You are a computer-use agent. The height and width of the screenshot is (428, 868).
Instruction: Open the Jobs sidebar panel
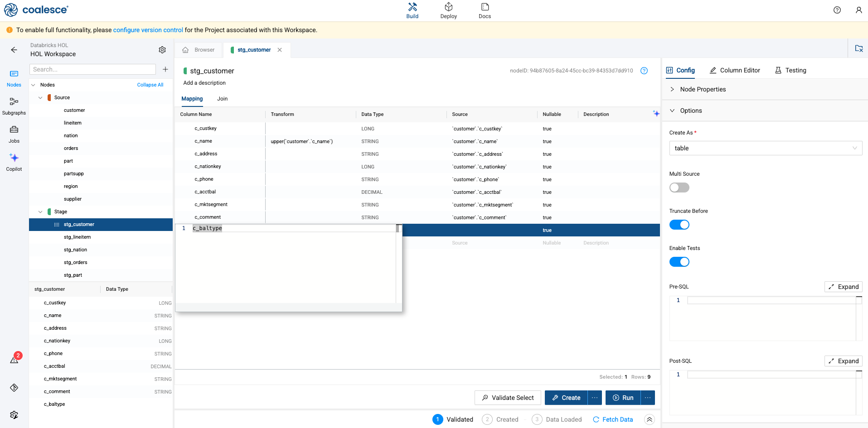tap(14, 135)
